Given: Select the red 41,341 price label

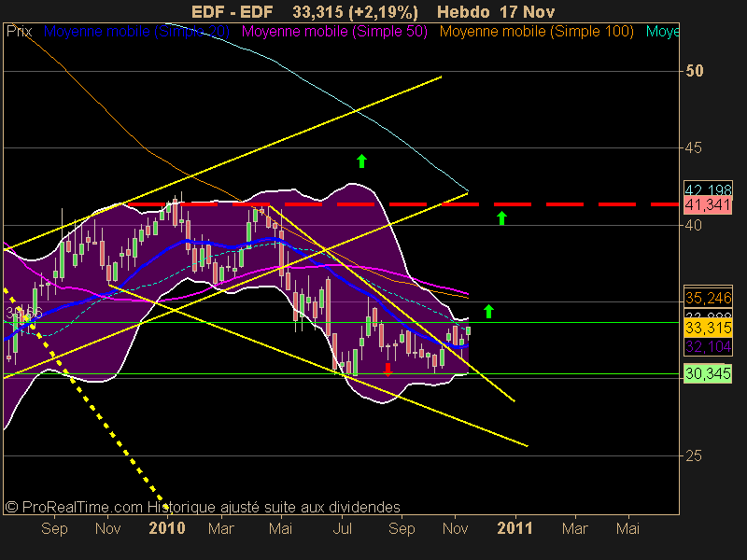Looking at the screenshot, I should coord(708,205).
